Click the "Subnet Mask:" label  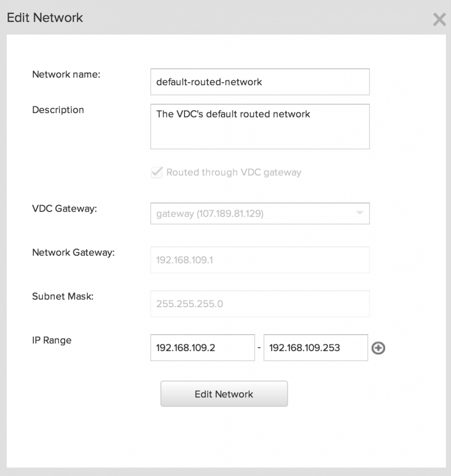(x=63, y=296)
